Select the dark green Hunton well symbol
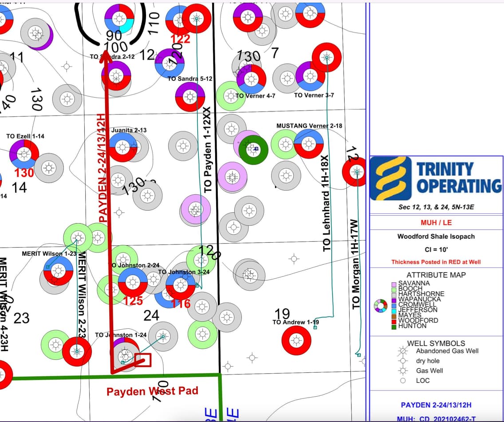The width and height of the screenshot is (504, 422). tap(253, 150)
